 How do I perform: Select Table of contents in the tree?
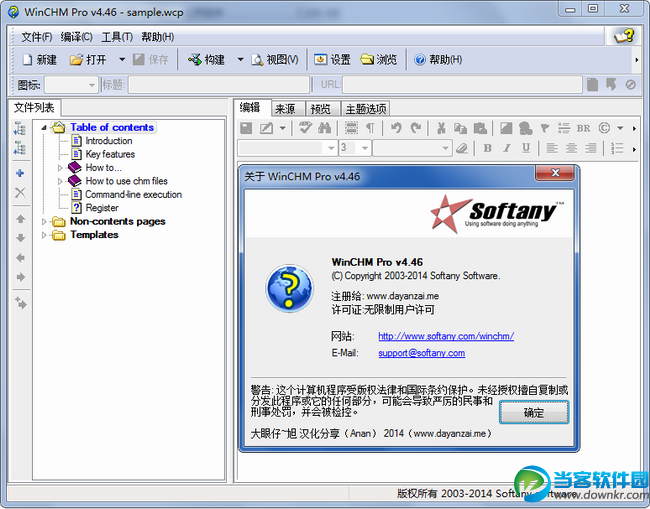[x=112, y=127]
